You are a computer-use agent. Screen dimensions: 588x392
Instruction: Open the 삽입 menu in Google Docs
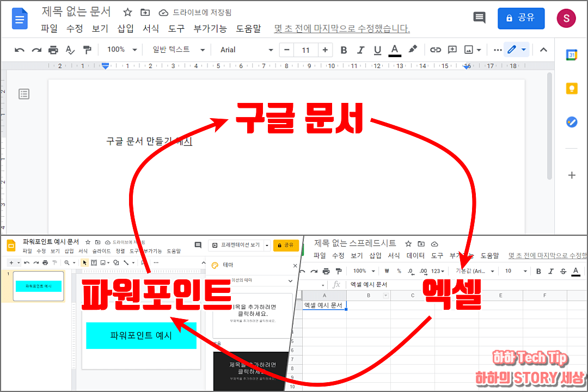pyautogui.click(x=125, y=28)
